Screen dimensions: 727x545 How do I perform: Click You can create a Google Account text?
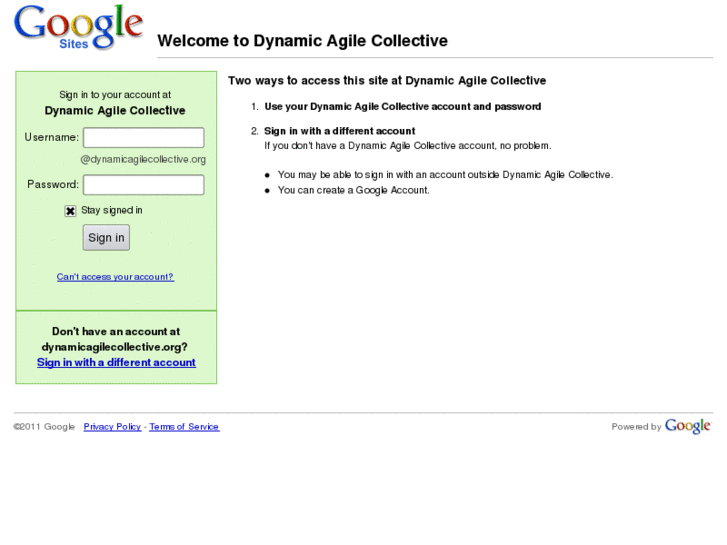(x=353, y=190)
